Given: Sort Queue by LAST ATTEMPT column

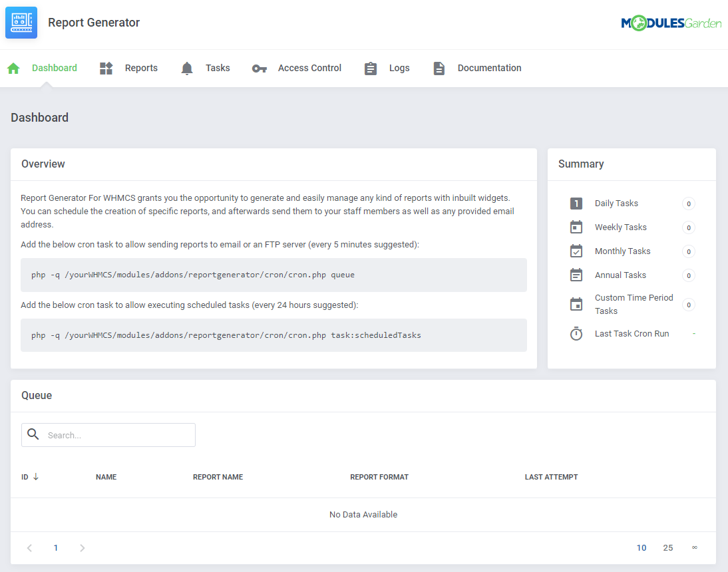Looking at the screenshot, I should click(x=551, y=477).
